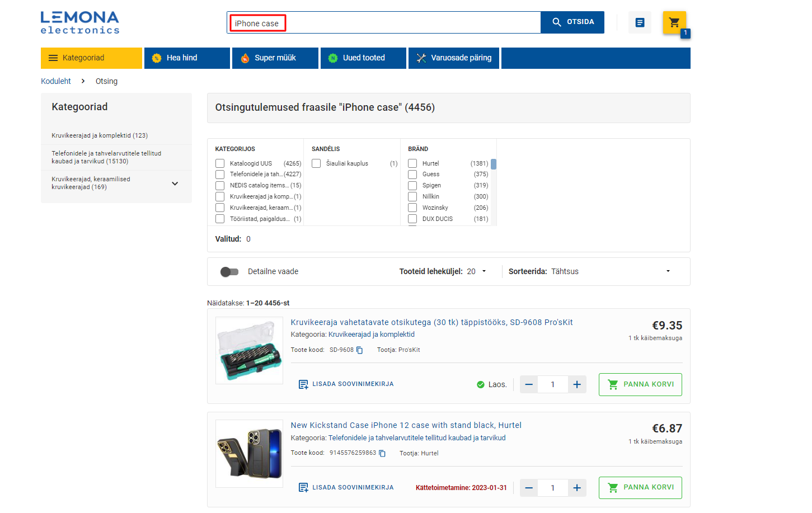The image size is (812, 513).
Task: Expand Kruvikeerajad, keraamilised kruvikeerajad category
Action: [175, 183]
